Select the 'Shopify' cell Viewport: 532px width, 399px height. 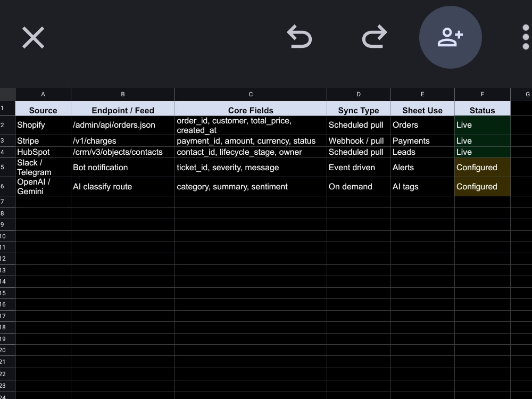(x=43, y=125)
